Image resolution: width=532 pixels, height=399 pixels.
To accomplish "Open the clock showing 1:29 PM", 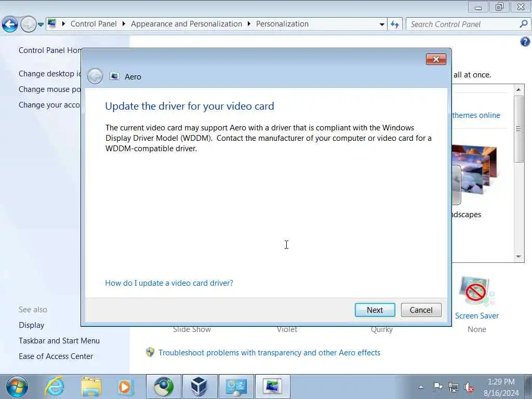I will [x=501, y=387].
